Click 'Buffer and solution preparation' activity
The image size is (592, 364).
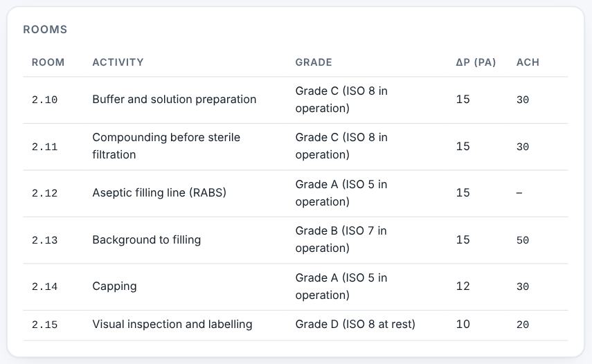174,99
